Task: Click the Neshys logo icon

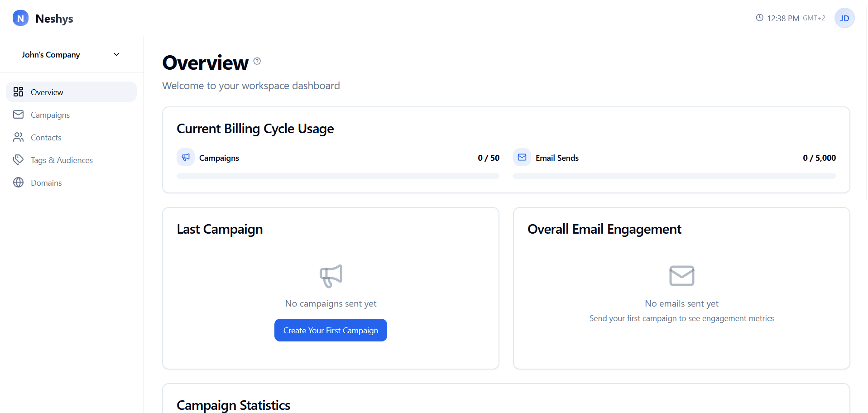Action: click(20, 18)
